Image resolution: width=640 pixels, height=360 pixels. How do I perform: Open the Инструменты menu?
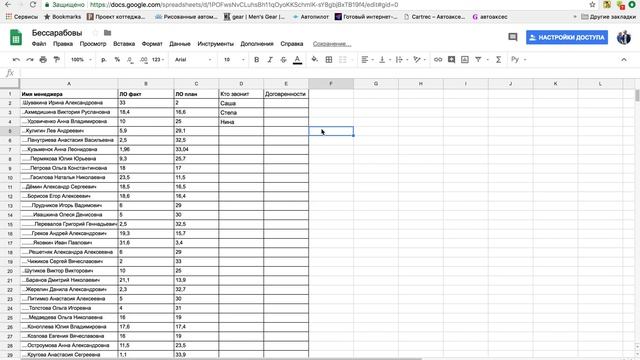click(216, 44)
